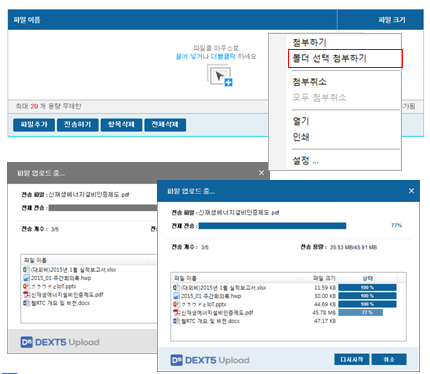Click the xlsx file icon in the blue upload dialog

[x=176, y=288]
